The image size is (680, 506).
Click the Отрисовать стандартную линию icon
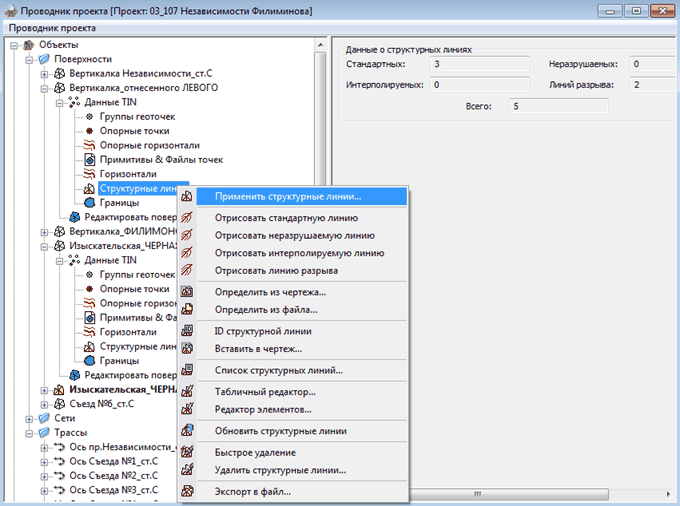187,216
